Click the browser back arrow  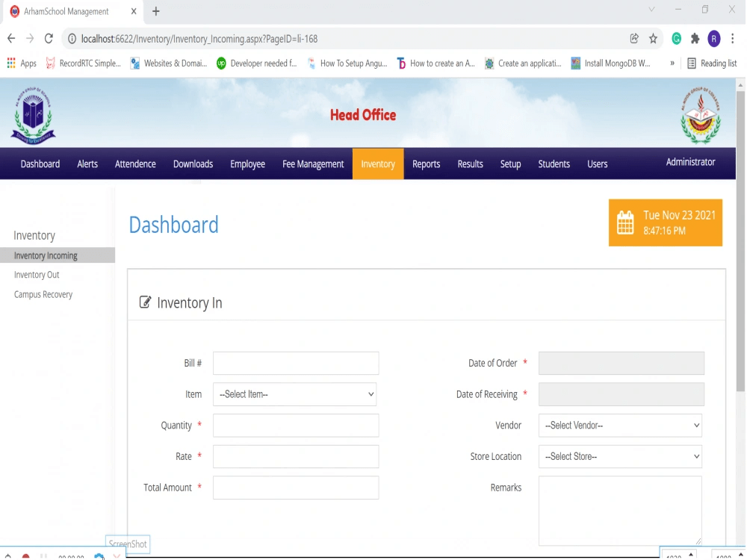tap(11, 39)
